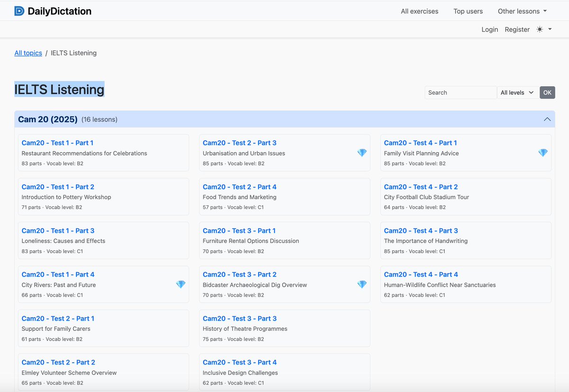
Task: Click Loneliness: Causes and Effects text
Action: pyautogui.click(x=64, y=241)
